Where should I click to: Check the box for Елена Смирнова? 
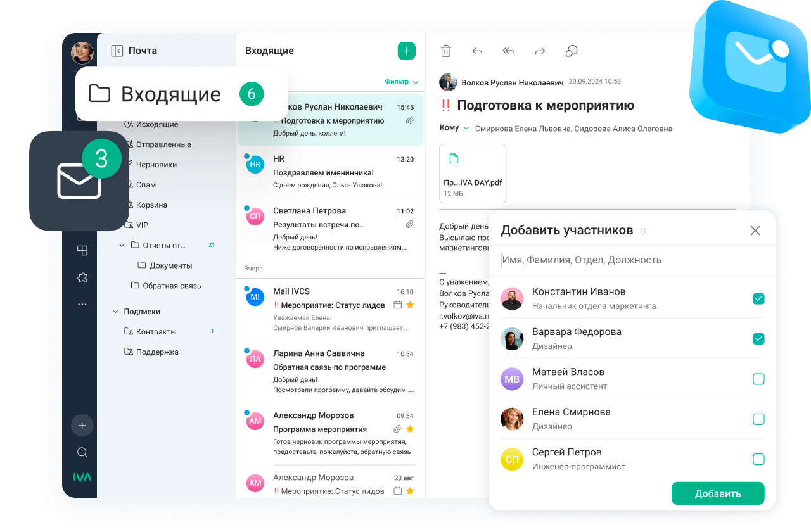758,419
